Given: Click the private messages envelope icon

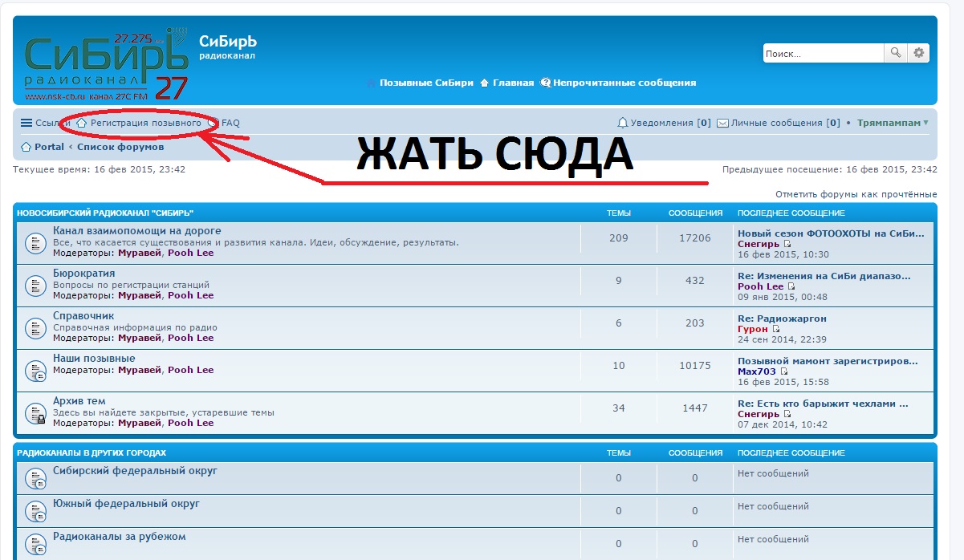Looking at the screenshot, I should tap(722, 123).
